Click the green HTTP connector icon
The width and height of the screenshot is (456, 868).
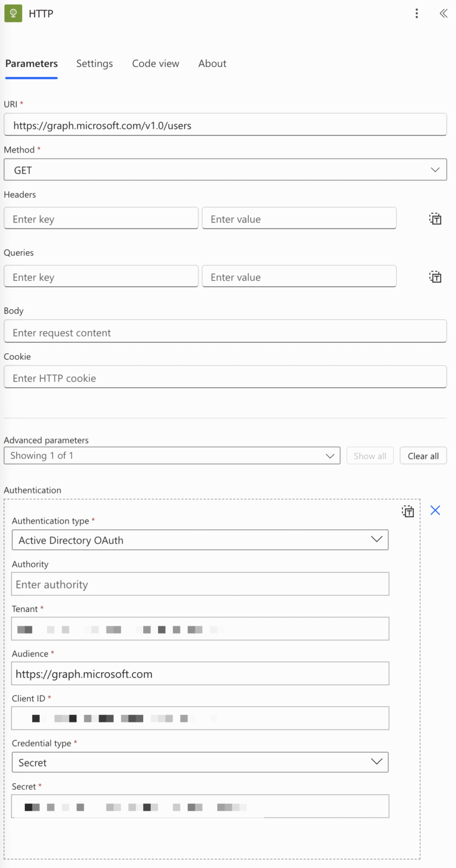pos(13,13)
